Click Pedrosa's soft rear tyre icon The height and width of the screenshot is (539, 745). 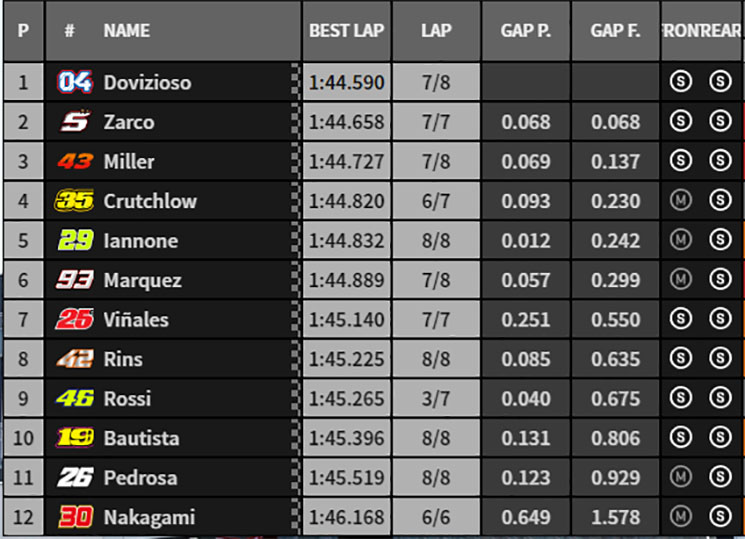coord(720,476)
